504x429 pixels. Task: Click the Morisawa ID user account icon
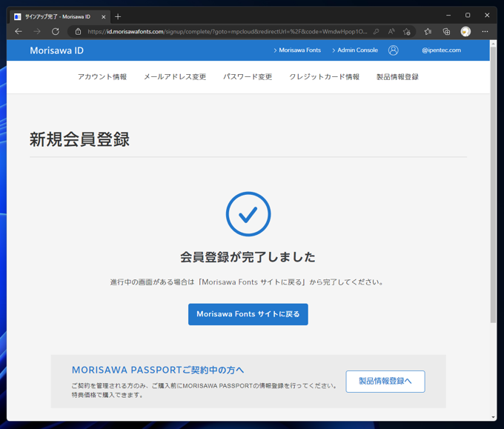pyautogui.click(x=393, y=50)
